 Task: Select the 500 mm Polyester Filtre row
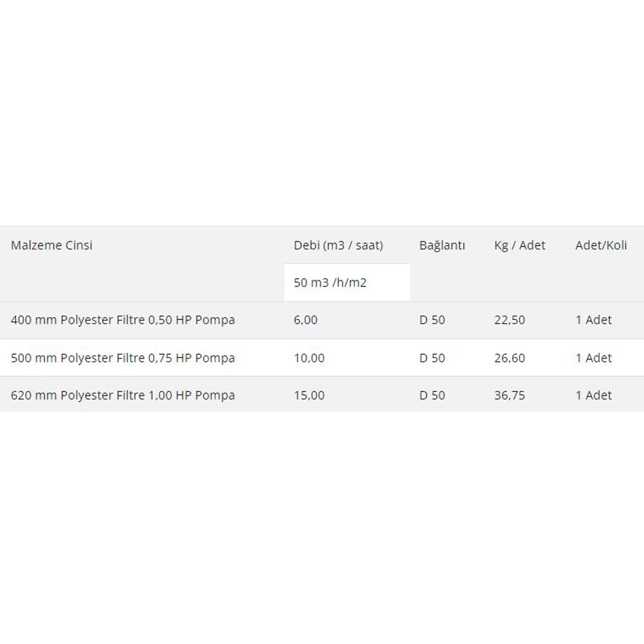point(122,358)
